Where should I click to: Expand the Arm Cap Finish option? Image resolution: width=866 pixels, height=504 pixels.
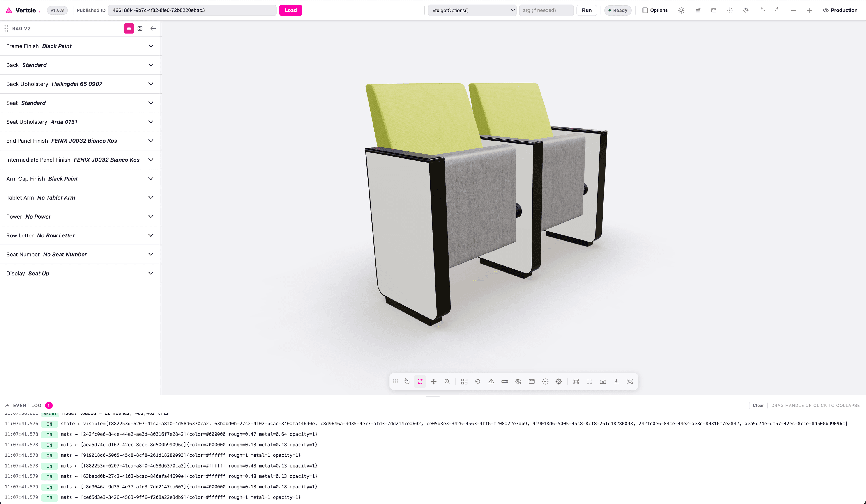click(81, 178)
